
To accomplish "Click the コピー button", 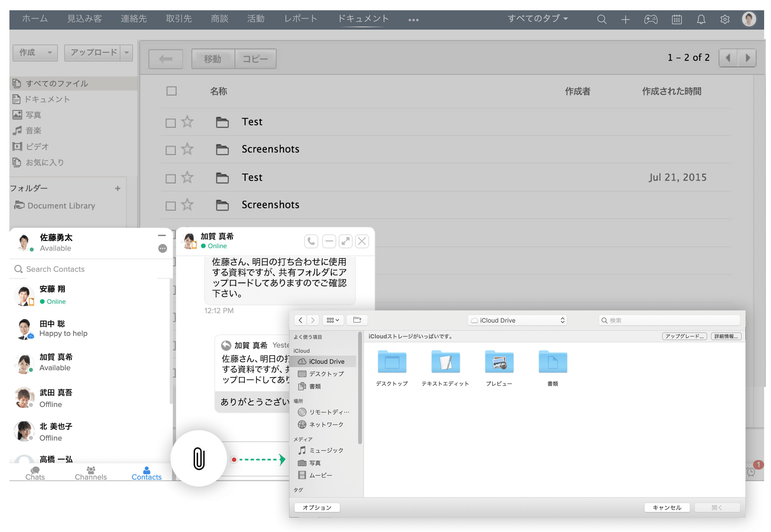I will click(255, 59).
